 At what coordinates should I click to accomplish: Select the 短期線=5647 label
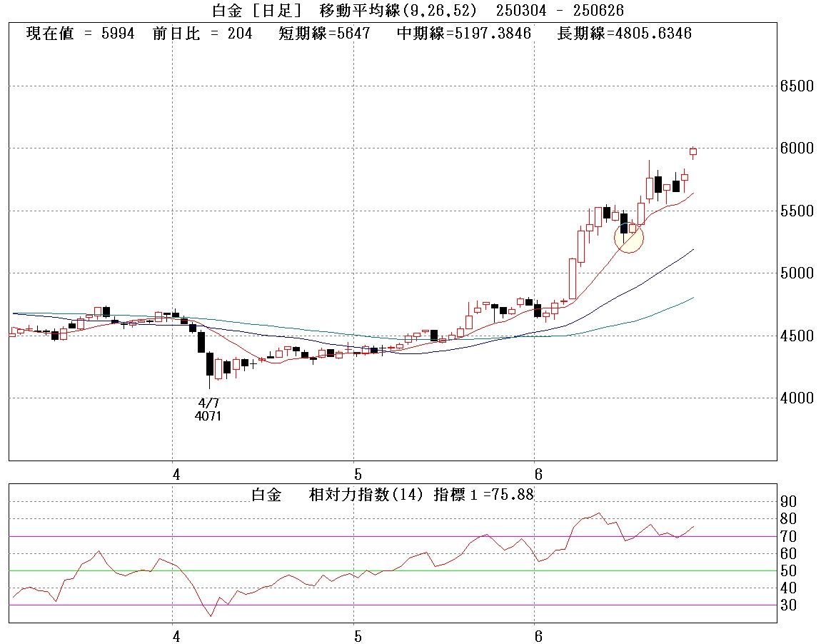(324, 34)
